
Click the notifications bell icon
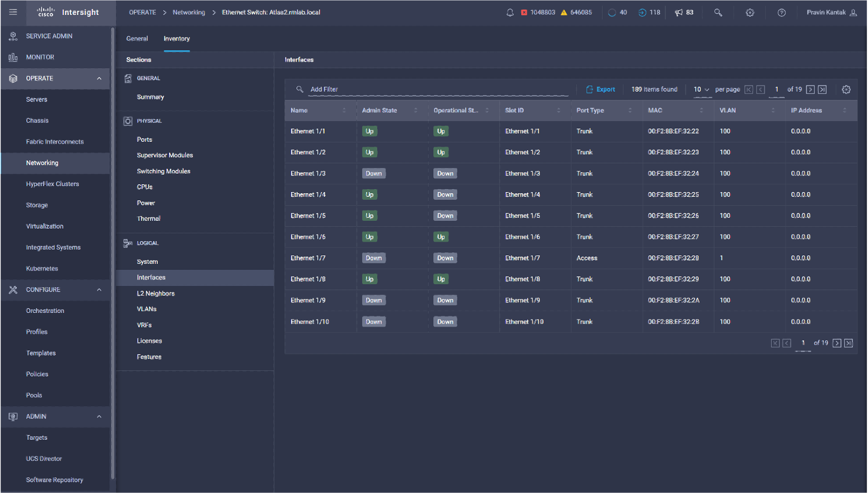coord(510,13)
